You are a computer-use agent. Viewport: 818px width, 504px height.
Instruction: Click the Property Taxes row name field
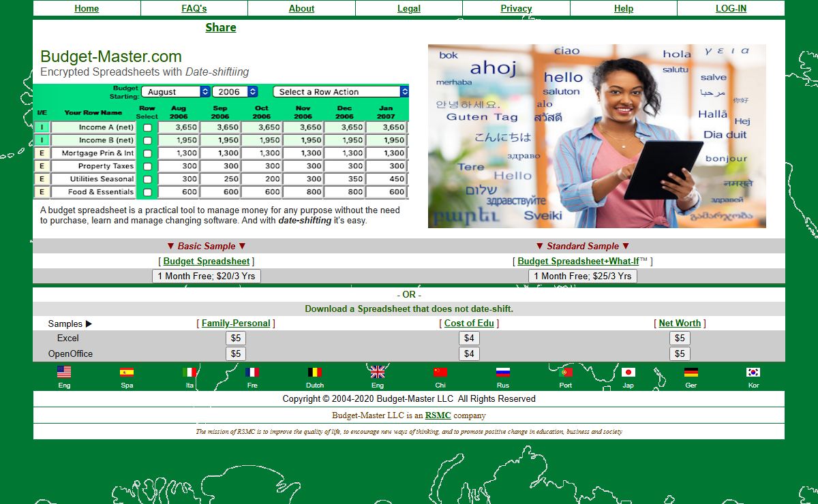[x=93, y=166]
